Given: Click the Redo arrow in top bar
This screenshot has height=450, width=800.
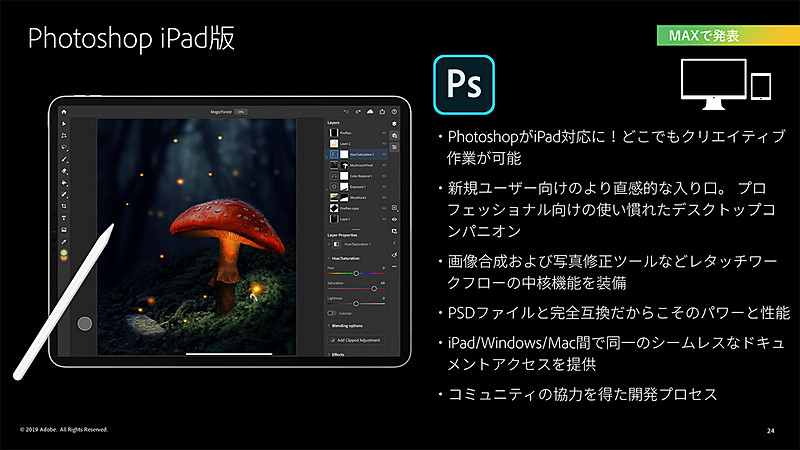Looking at the screenshot, I should point(358,112).
